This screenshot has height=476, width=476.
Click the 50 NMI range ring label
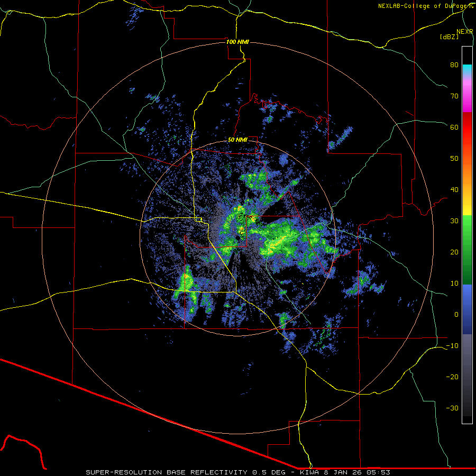click(237, 140)
